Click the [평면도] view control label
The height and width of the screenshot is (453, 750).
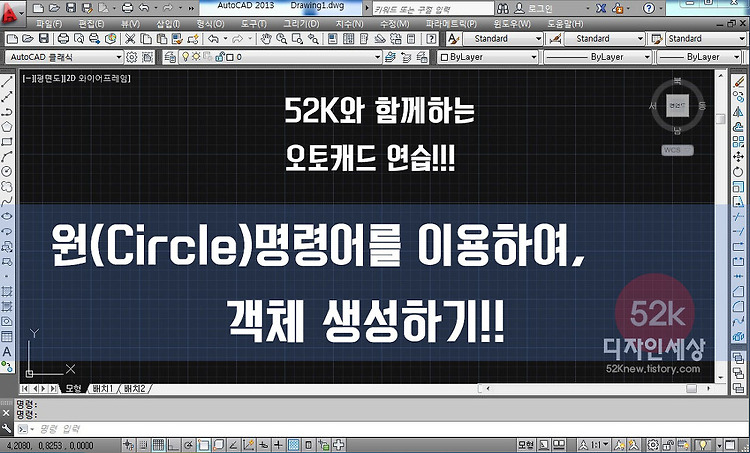tap(49, 78)
